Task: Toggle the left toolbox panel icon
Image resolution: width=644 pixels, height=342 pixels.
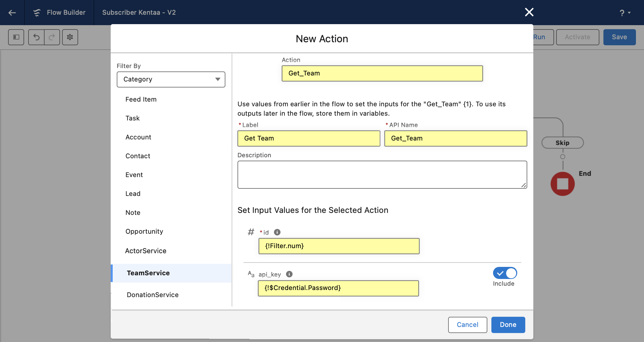Action: [x=16, y=37]
